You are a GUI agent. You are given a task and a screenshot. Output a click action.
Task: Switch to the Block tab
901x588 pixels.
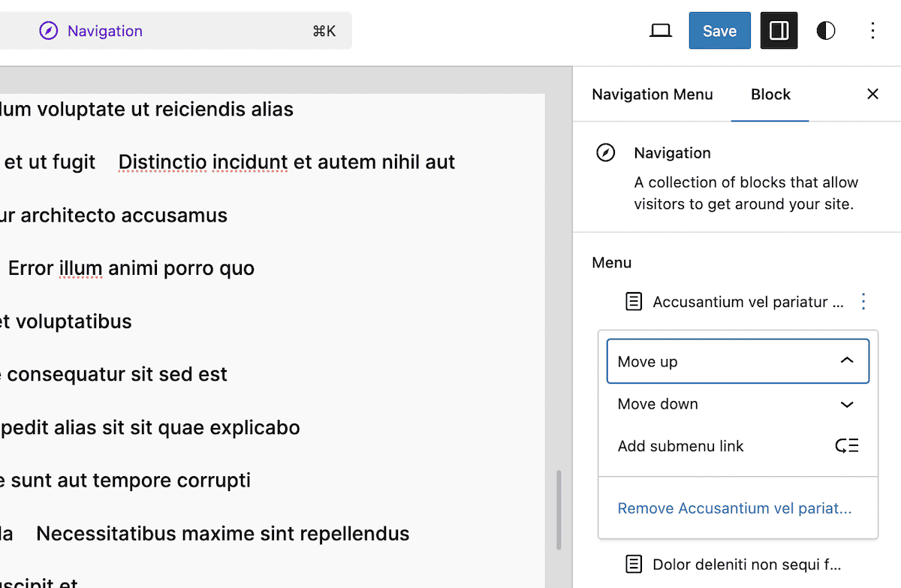point(770,95)
